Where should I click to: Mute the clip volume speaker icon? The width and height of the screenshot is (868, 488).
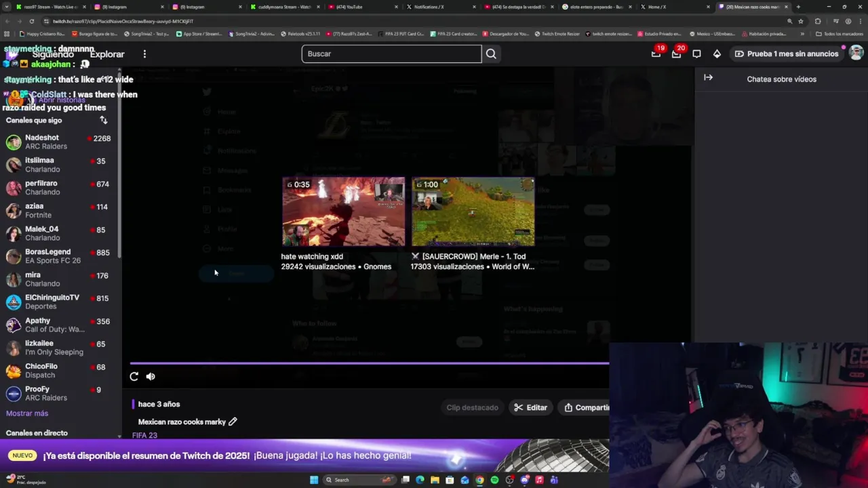pos(151,377)
